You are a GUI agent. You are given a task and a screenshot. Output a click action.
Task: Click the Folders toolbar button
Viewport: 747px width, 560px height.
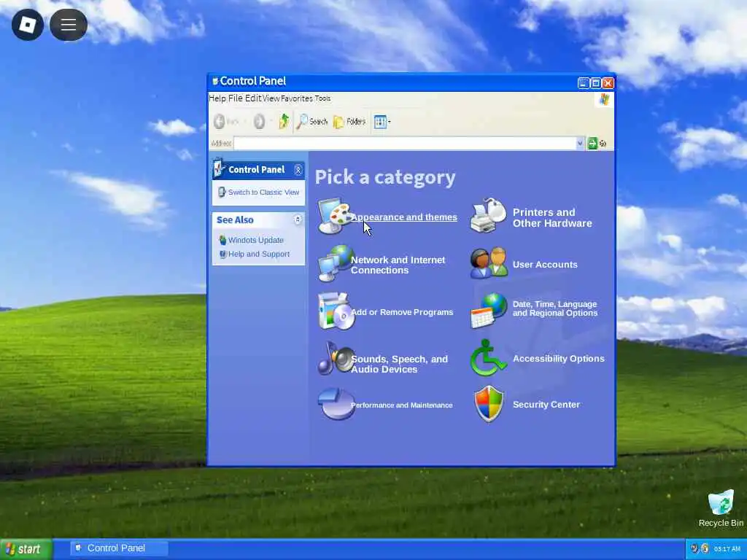[x=349, y=122]
